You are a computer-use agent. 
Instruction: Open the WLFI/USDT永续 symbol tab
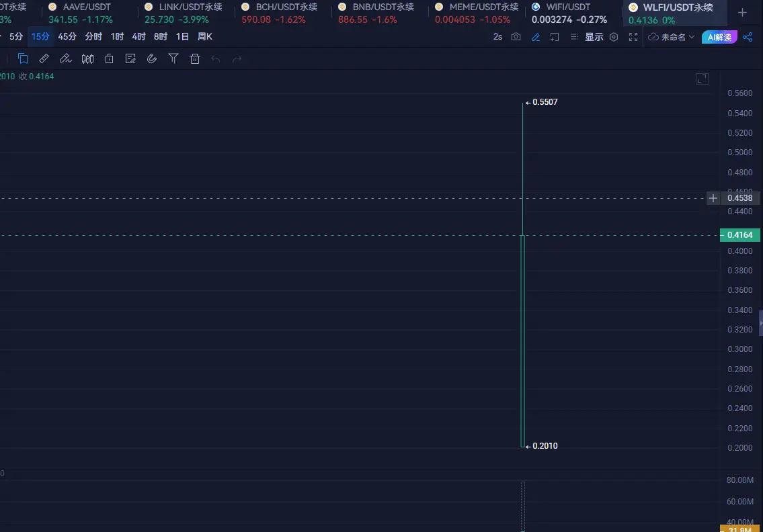[x=675, y=13]
